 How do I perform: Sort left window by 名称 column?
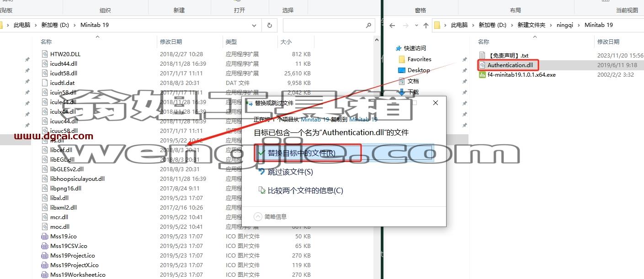pyautogui.click(x=46, y=42)
